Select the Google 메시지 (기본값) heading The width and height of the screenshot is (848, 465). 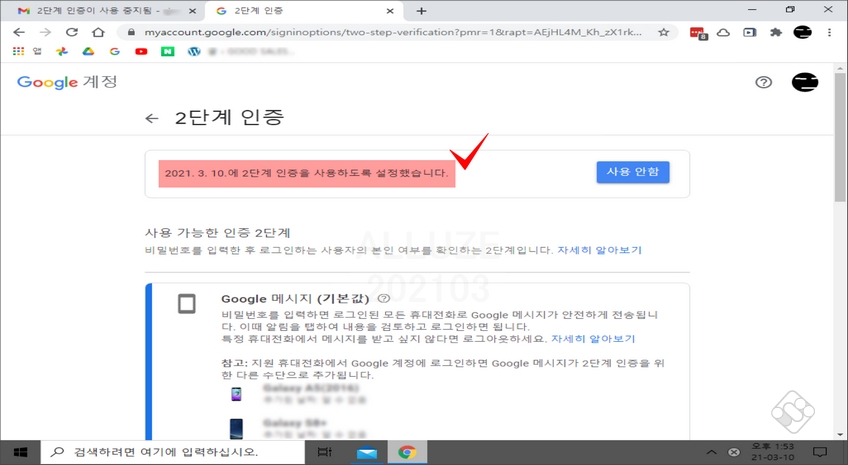295,298
